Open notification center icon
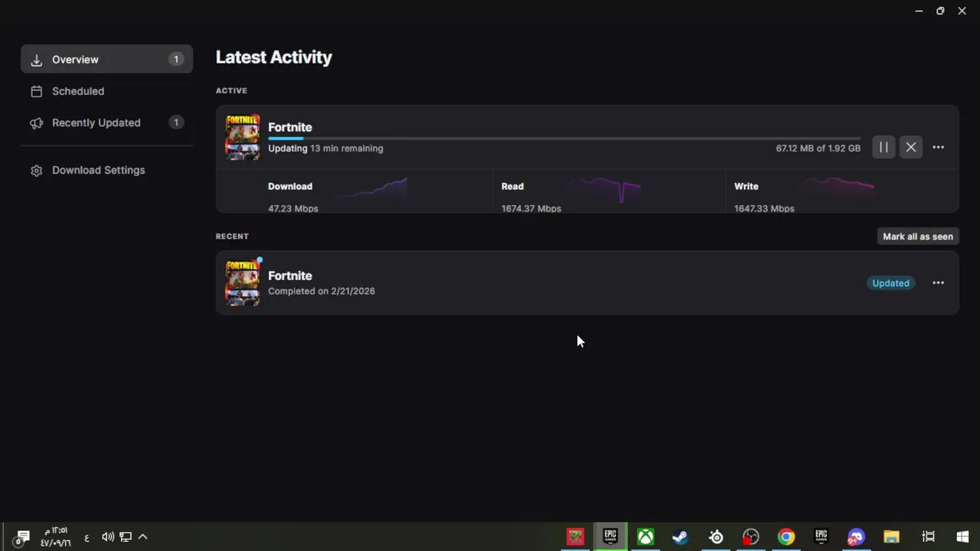The width and height of the screenshot is (980, 551). coord(21,537)
